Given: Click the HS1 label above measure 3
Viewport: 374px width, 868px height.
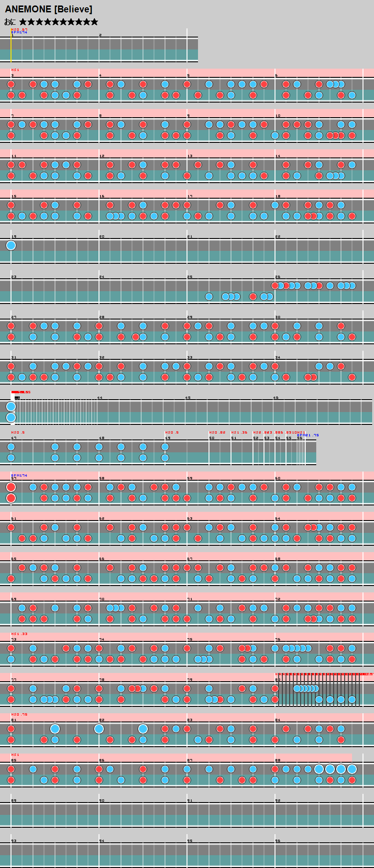Looking at the screenshot, I should (15, 70).
